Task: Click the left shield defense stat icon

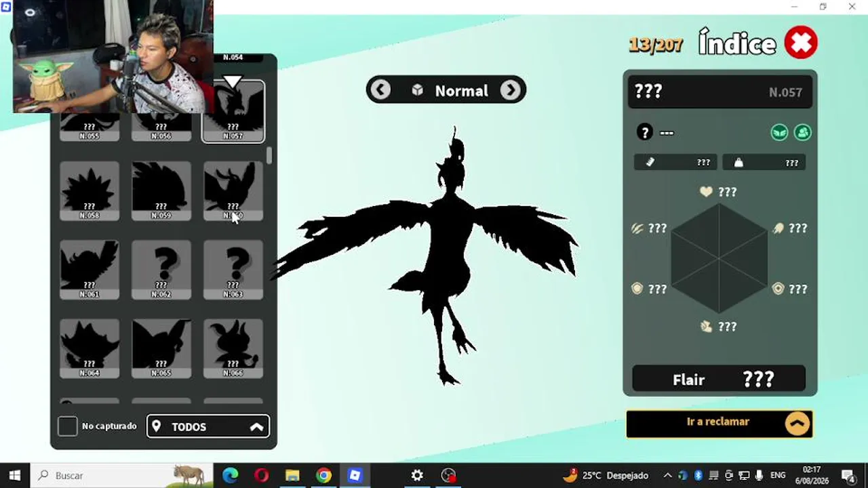Action: coord(637,289)
